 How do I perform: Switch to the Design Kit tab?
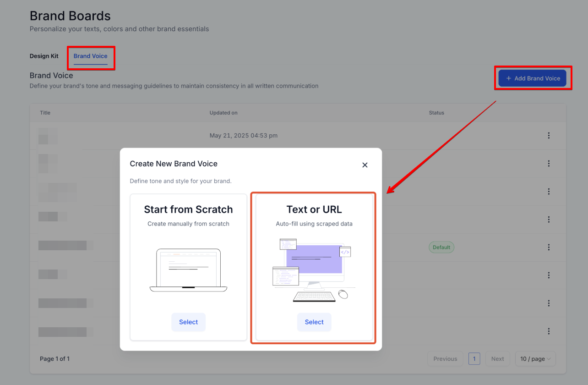click(x=44, y=56)
